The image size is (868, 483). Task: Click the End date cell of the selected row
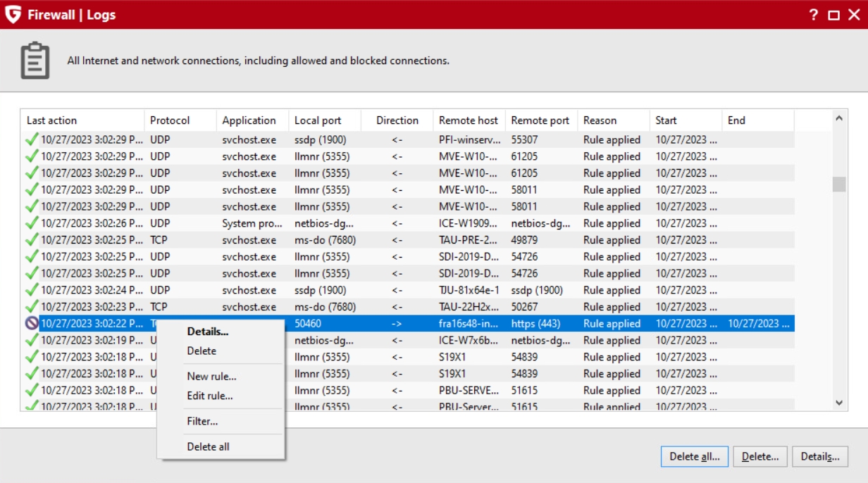pyautogui.click(x=758, y=323)
